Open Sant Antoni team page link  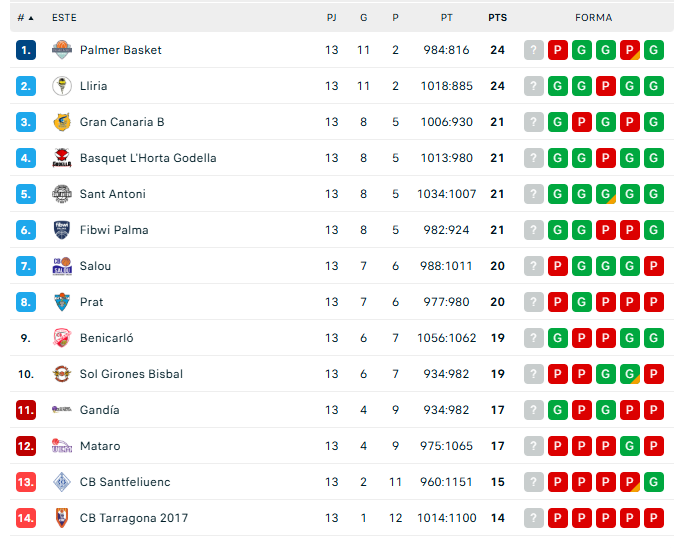[113, 194]
